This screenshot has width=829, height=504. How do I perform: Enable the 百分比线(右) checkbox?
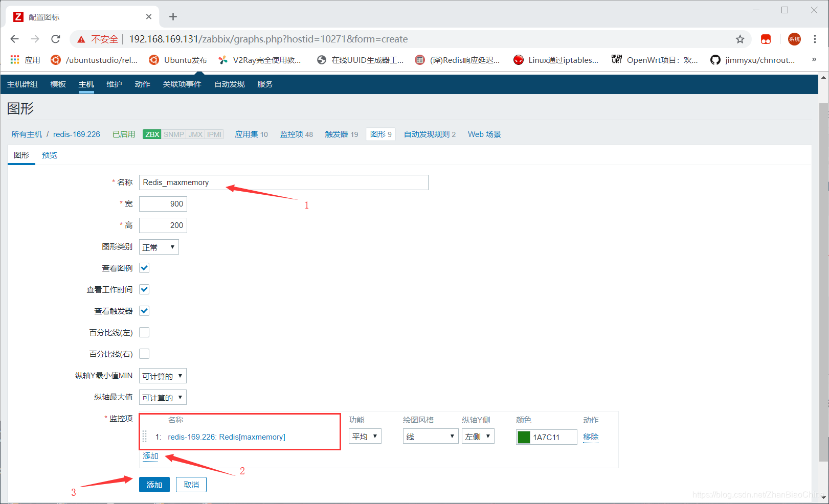click(x=144, y=354)
